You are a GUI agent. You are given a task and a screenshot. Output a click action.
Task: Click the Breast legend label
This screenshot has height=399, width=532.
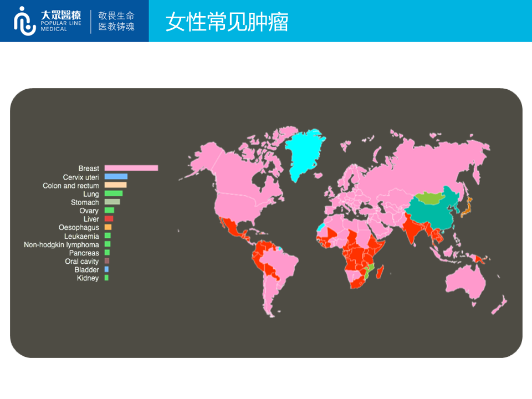pyautogui.click(x=89, y=168)
